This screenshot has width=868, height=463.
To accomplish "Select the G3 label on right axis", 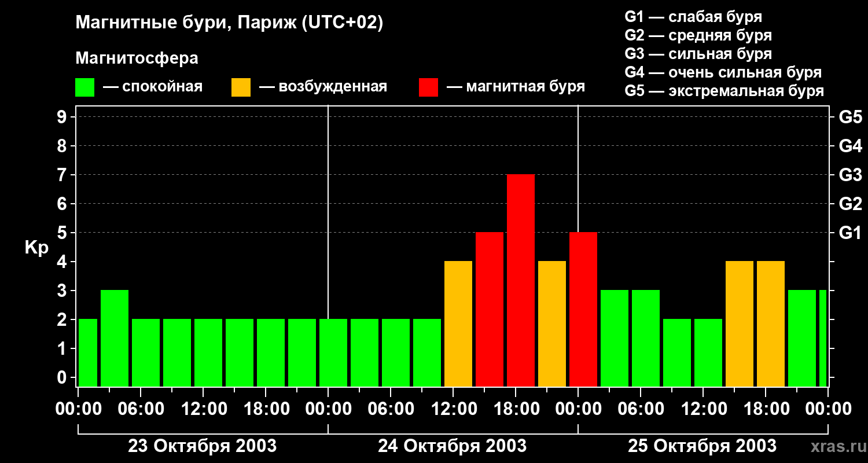I will pos(850,175).
